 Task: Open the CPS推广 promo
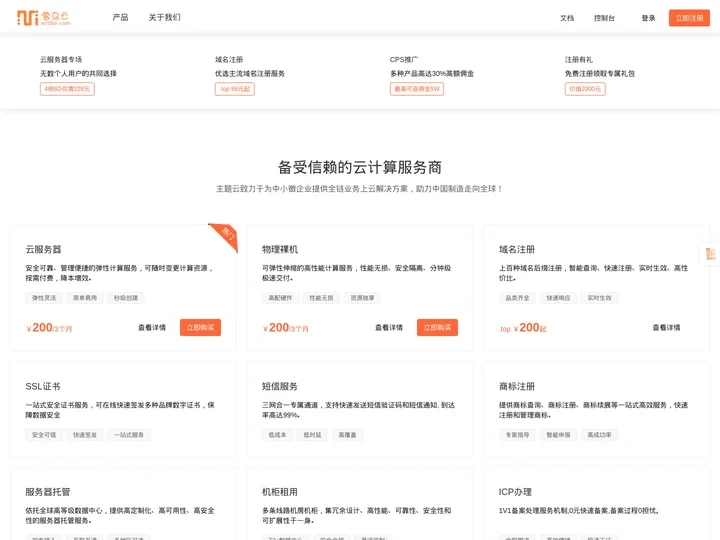tap(404, 59)
